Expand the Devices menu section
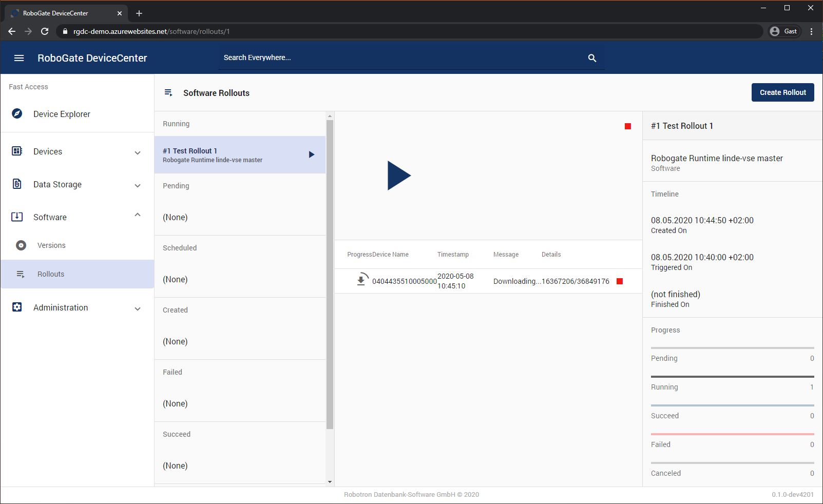823x504 pixels. coord(137,152)
